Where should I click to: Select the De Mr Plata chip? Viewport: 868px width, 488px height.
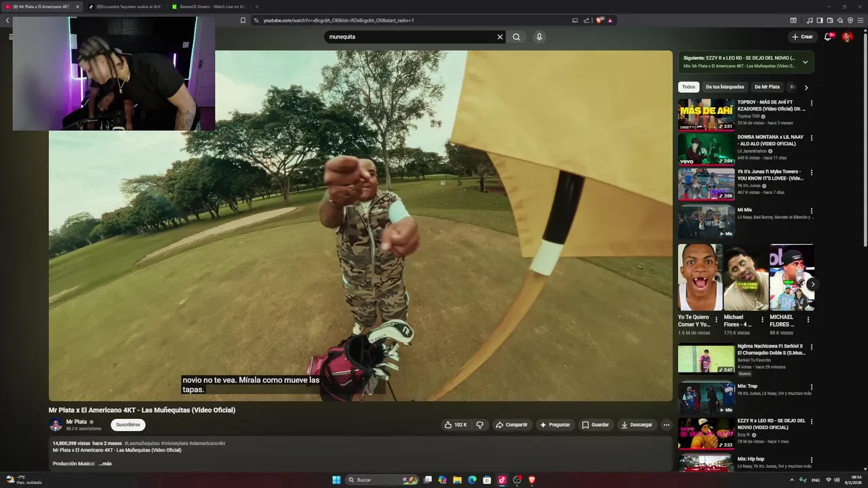(x=767, y=87)
